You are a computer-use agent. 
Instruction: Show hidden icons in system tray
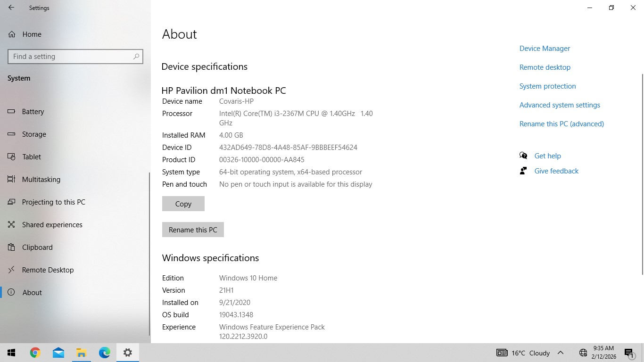[x=561, y=353]
